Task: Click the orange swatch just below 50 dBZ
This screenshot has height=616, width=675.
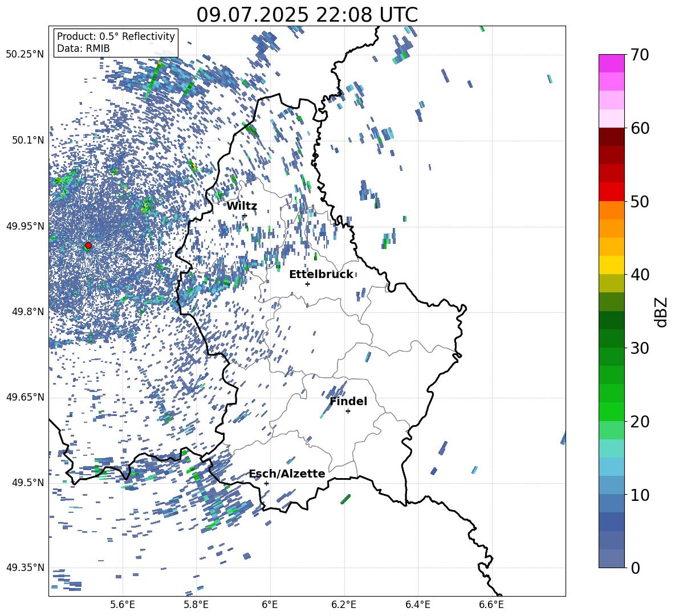Action: [611, 210]
